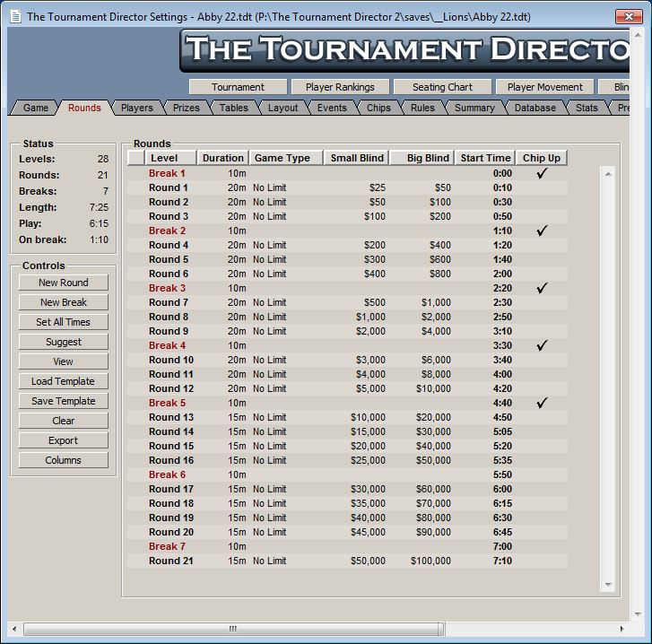
Task: Click the Seating Chart button
Action: (442, 87)
